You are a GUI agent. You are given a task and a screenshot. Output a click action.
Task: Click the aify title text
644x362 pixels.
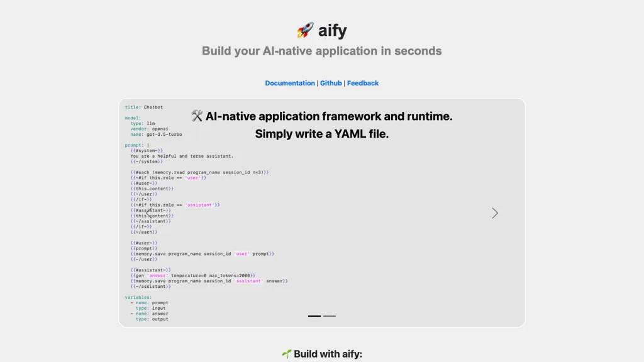[333, 30]
